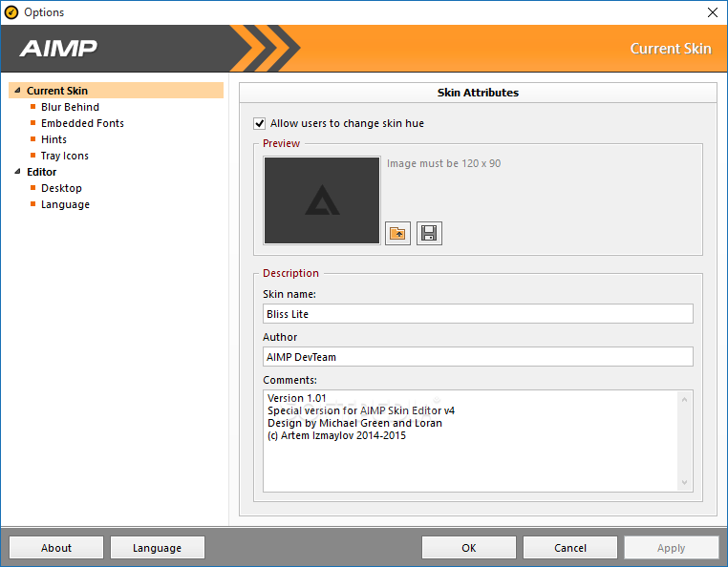
Task: Open the Embedded Fonts page
Action: [x=83, y=123]
